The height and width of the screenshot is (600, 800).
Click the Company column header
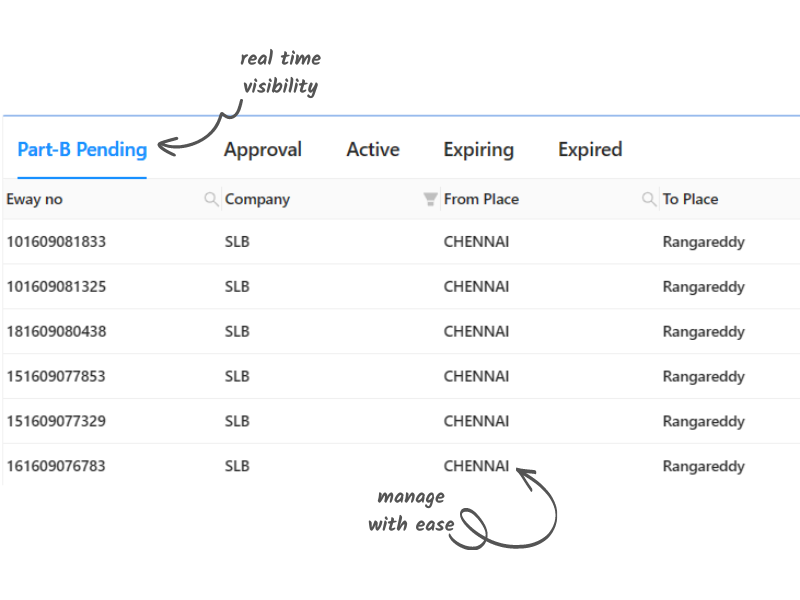point(257,199)
